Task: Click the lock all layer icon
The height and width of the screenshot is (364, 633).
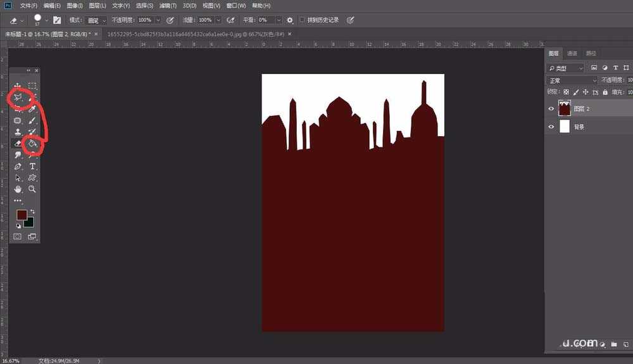Action: tap(605, 92)
